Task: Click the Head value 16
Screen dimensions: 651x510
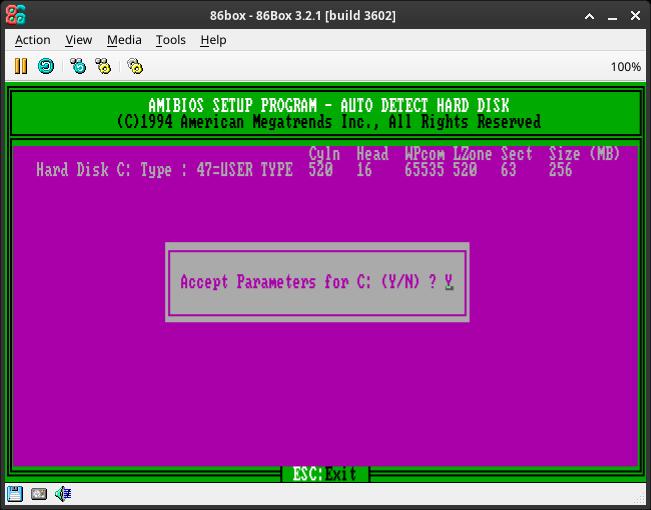Action: click(364, 169)
